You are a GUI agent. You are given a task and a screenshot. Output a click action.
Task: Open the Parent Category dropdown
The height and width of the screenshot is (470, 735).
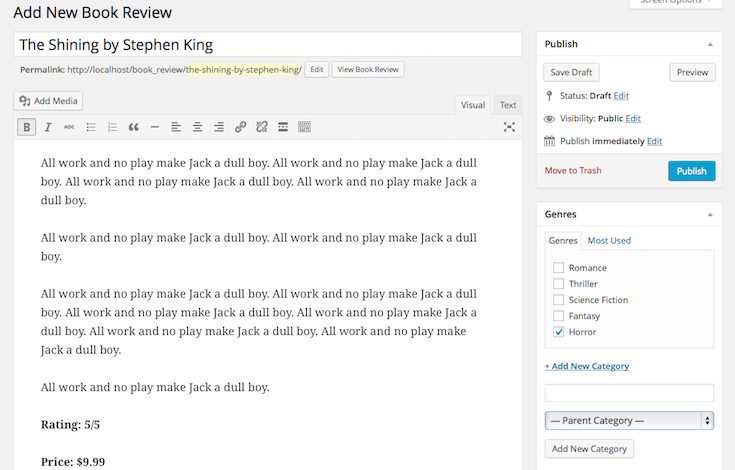pyautogui.click(x=629, y=421)
